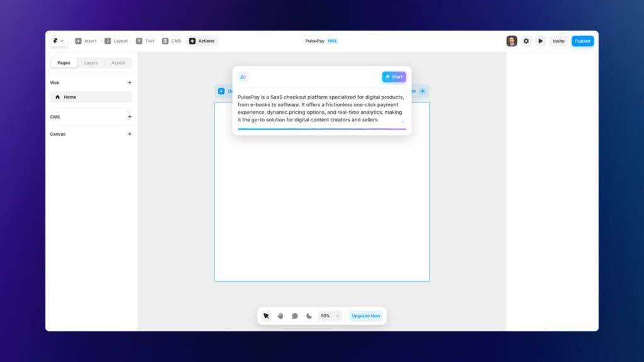Activate the hand pan tool

[280, 315]
